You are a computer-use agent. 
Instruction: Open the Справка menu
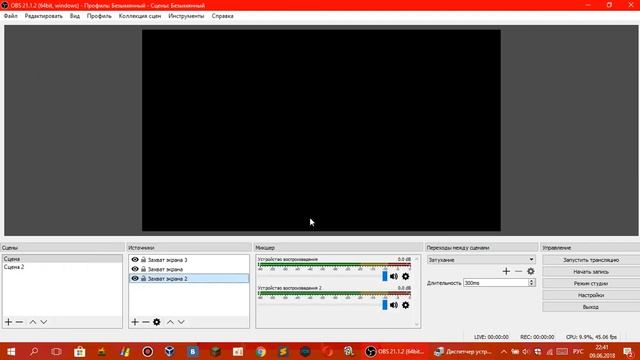pos(222,16)
